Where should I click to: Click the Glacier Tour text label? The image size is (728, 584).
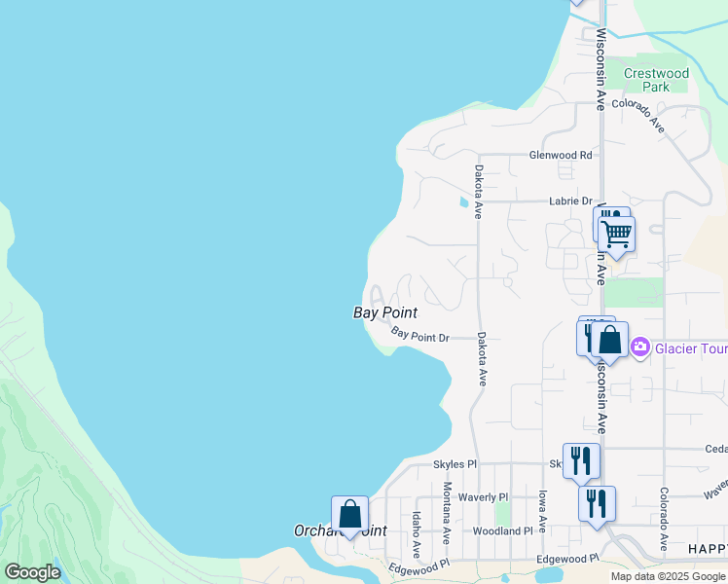[691, 347]
